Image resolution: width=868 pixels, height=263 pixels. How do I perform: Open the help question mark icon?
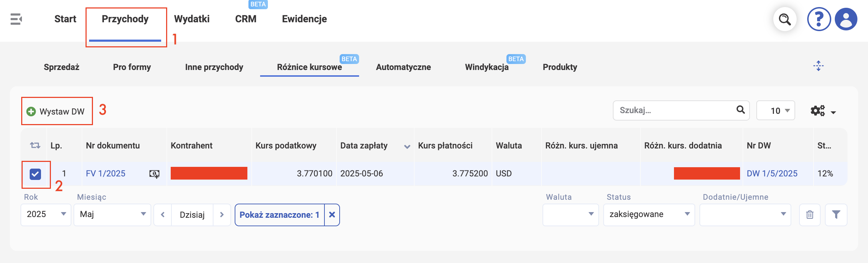(819, 19)
